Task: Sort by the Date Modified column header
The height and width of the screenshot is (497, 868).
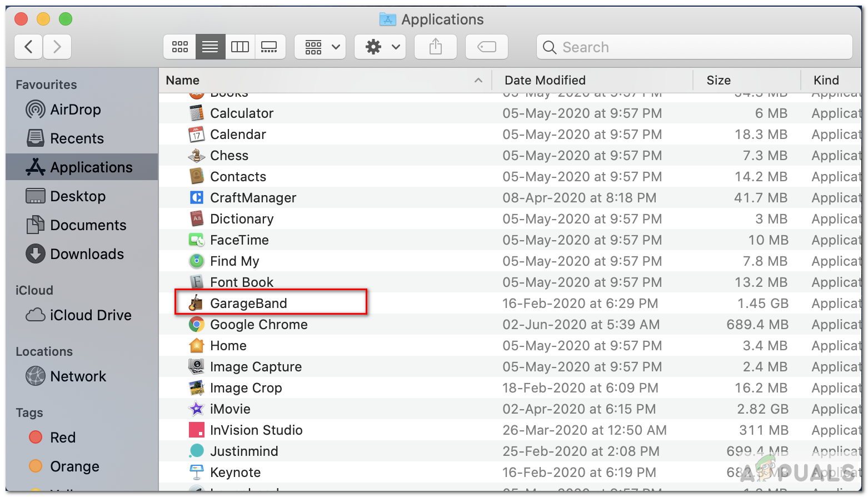Action: point(593,80)
